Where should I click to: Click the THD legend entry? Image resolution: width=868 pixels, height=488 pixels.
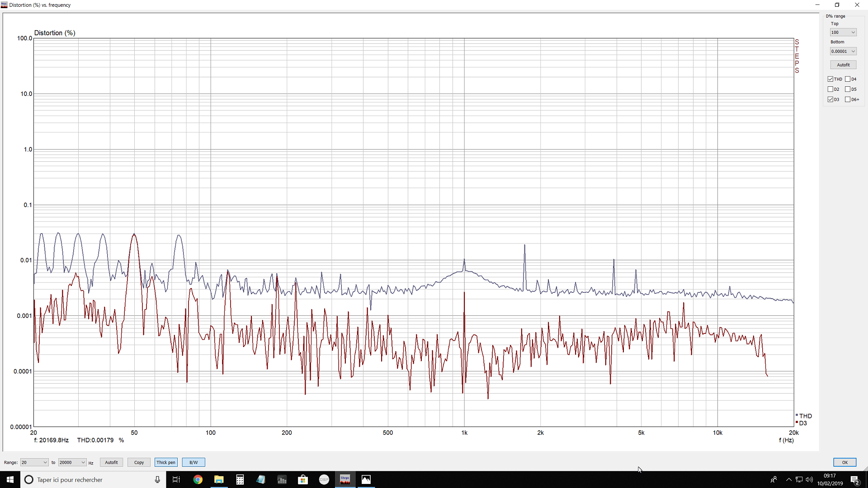804,416
